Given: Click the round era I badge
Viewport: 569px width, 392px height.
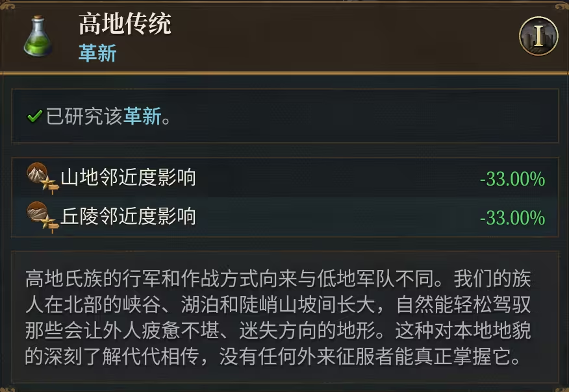Looking at the screenshot, I should pyautogui.click(x=538, y=36).
